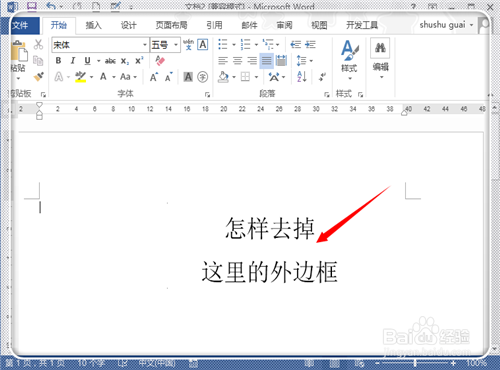Click on the text 怎样去掉

click(270, 229)
